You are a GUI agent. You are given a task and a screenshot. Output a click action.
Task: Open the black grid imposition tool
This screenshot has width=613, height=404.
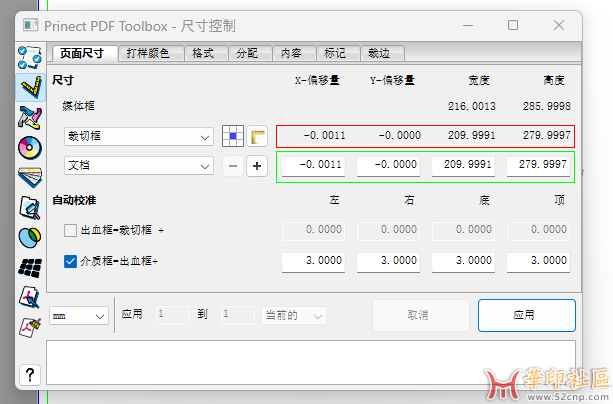[30, 268]
